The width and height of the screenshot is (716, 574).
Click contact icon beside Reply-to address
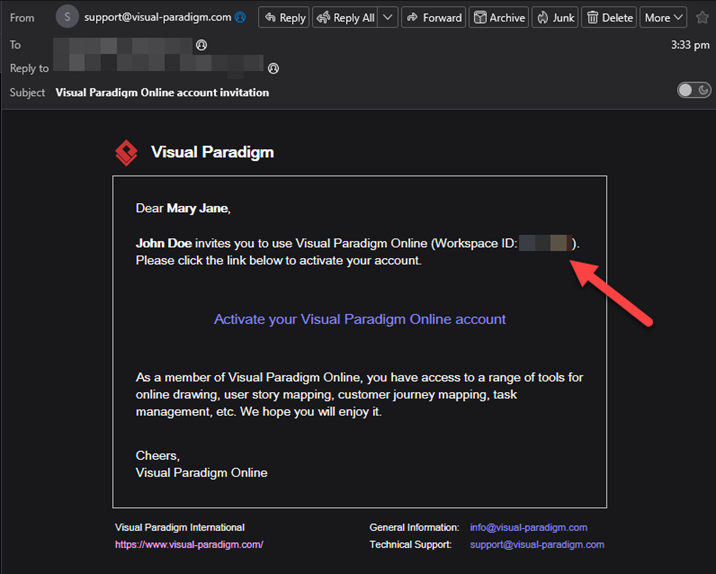[273, 68]
